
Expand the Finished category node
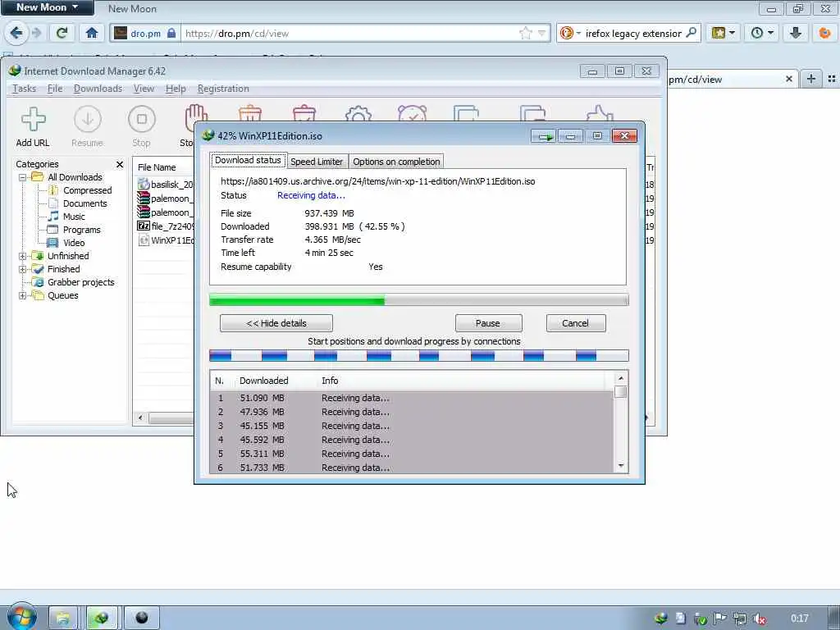tap(22, 269)
